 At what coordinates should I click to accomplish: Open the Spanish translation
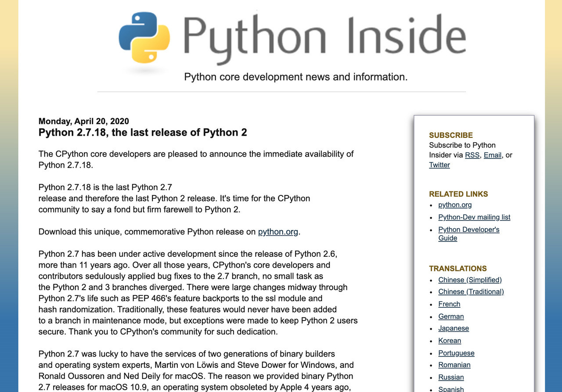[451, 388]
